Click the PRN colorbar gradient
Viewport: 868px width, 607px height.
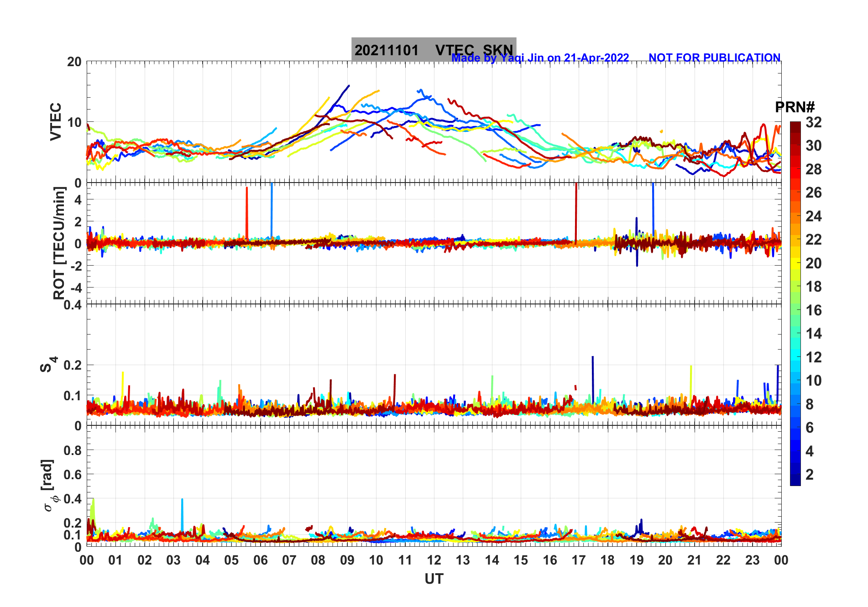click(795, 303)
